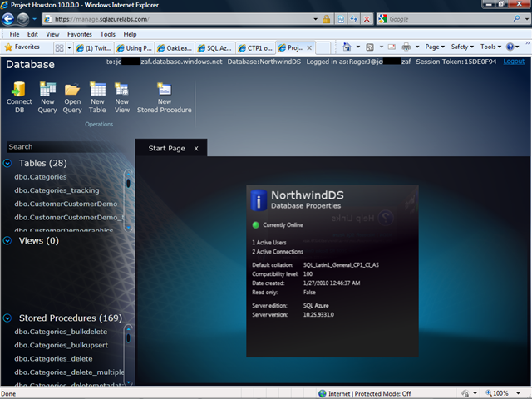Select the dbo.Categories_tracking table
The image size is (532, 399).
point(57,190)
